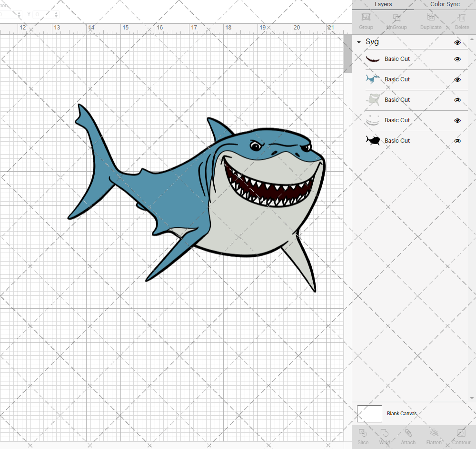Viewport: 476px width, 449px height.
Task: Click the shark image on the canvas
Action: coord(197,197)
